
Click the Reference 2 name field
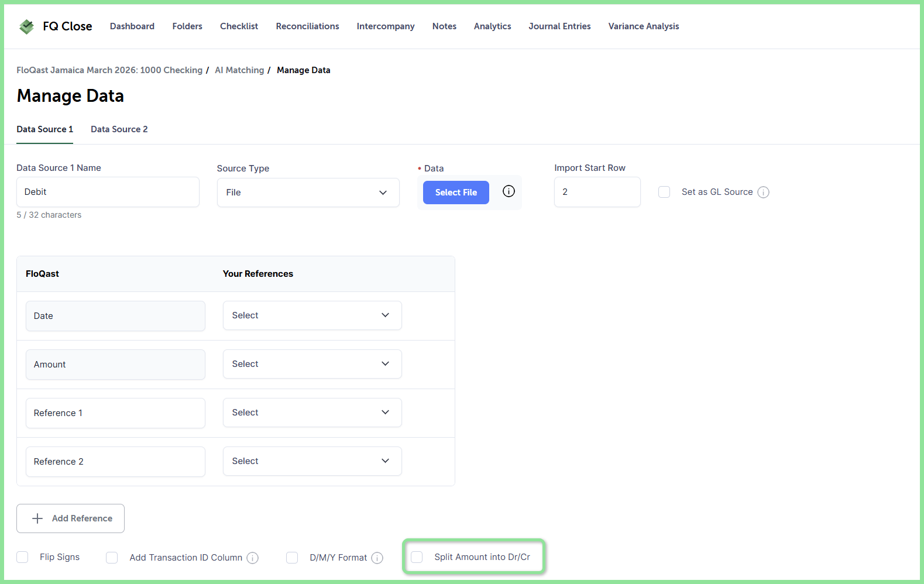[x=115, y=462]
